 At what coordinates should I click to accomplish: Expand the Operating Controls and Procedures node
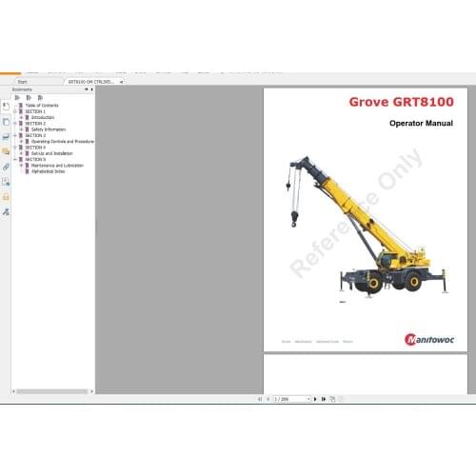[21, 142]
